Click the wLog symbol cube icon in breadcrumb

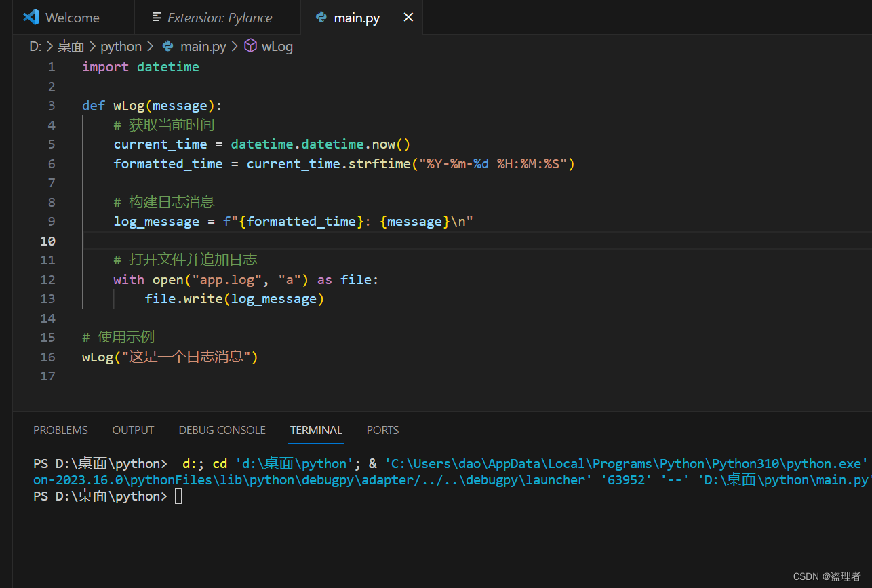pos(250,46)
